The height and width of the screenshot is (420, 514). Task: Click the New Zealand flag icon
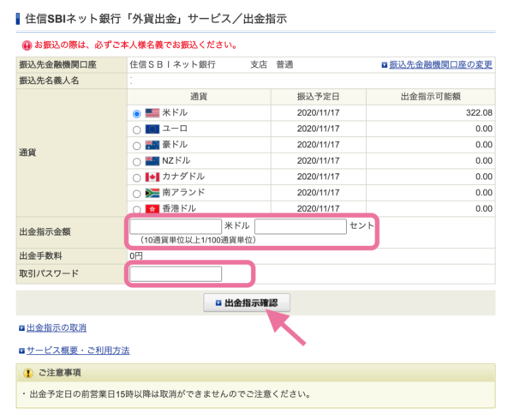click(x=152, y=161)
